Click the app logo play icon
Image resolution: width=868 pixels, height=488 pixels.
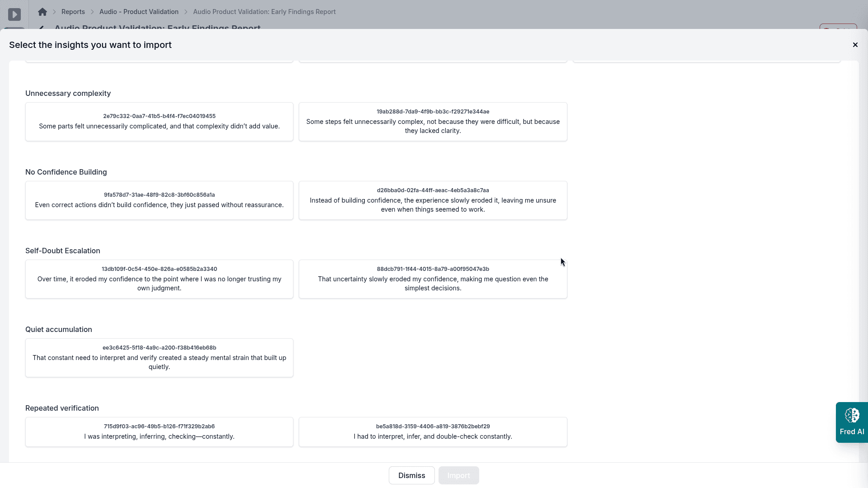[14, 14]
